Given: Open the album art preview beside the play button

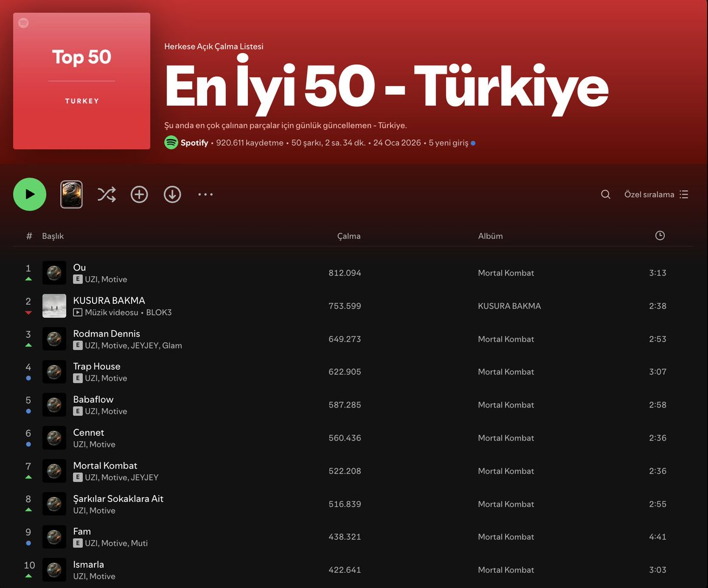Looking at the screenshot, I should click(x=71, y=195).
